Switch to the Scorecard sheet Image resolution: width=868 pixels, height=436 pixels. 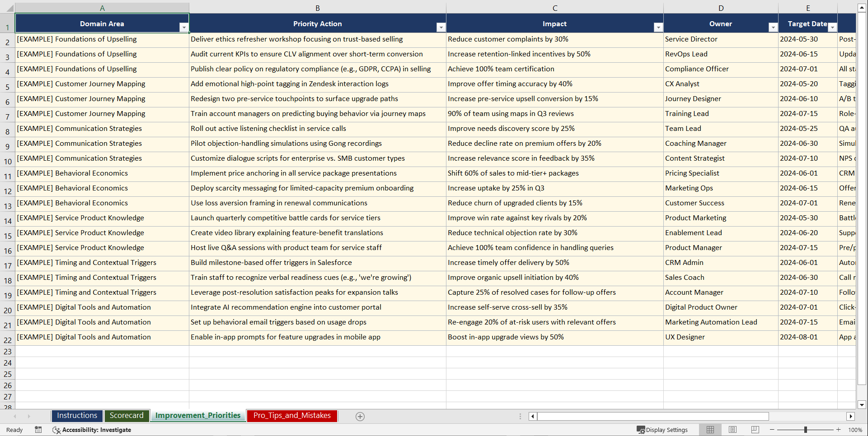click(x=127, y=415)
